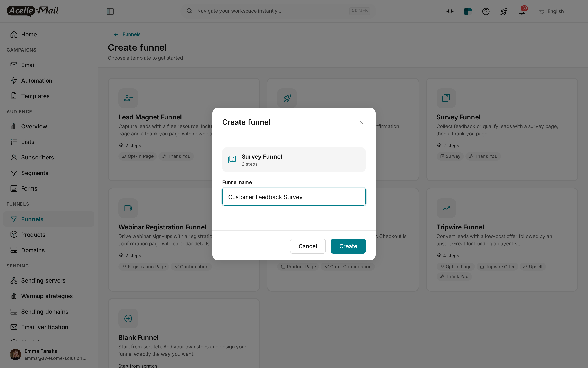
Task: Open the teal dashboard layout icon
Action: pos(468,11)
